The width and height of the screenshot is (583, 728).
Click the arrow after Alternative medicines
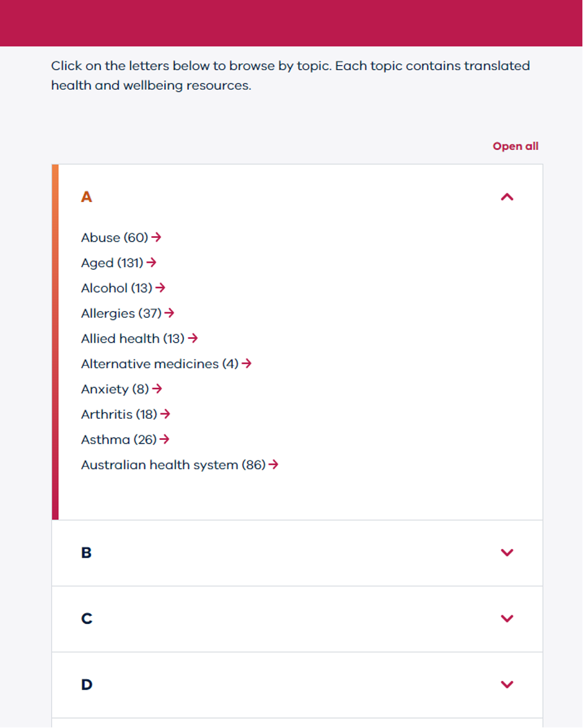point(247,364)
